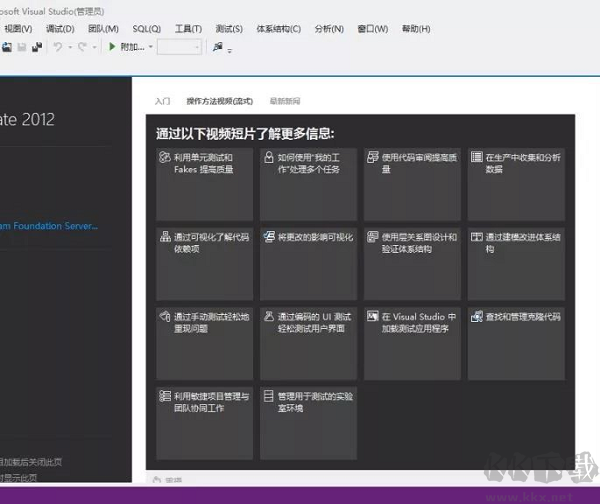Screen dimensions: 600x504
Task: Click the icon on the 查找和管理克隆代码 tile
Action: coord(476,317)
